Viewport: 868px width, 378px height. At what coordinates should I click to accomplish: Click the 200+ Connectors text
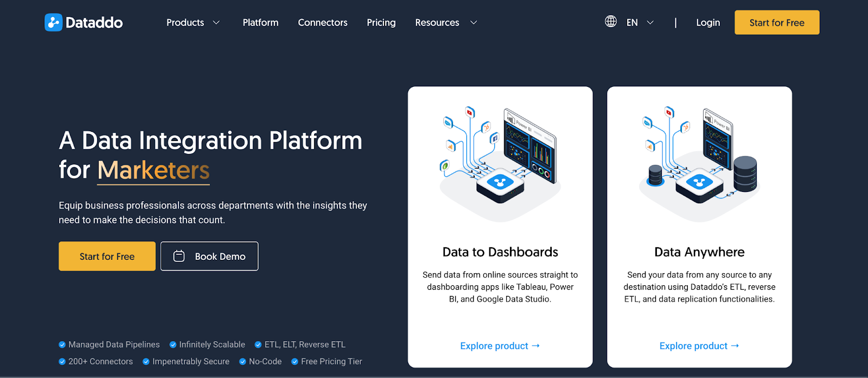point(100,362)
